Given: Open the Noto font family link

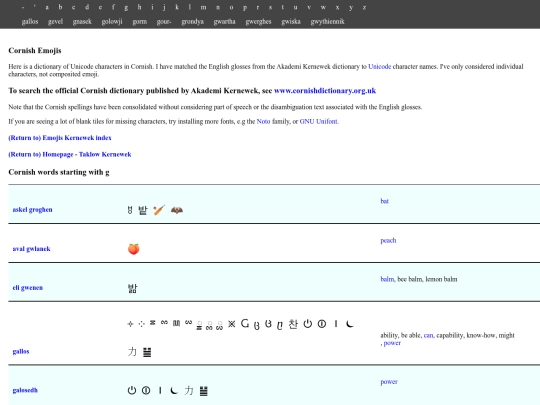Looking at the screenshot, I should point(263,121).
